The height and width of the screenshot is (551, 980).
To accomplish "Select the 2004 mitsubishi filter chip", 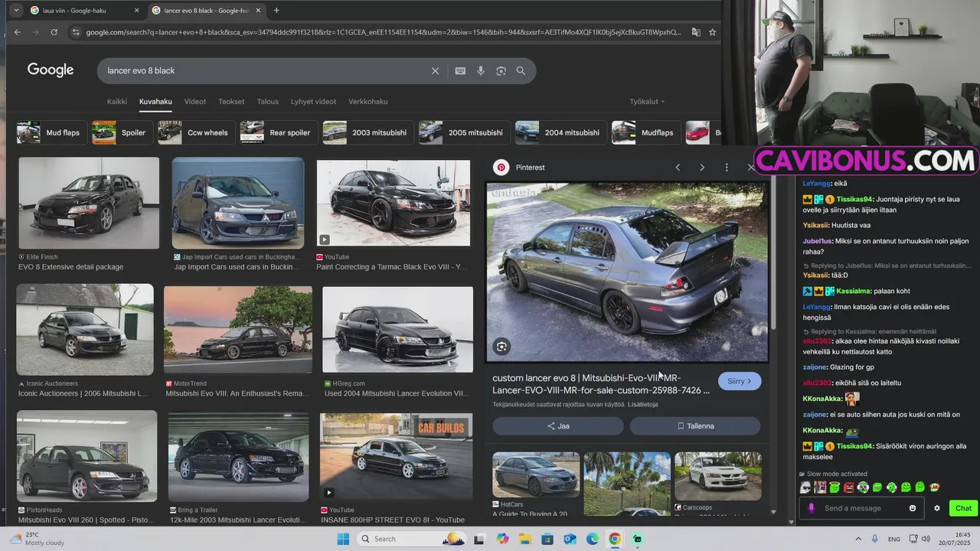I will click(560, 132).
